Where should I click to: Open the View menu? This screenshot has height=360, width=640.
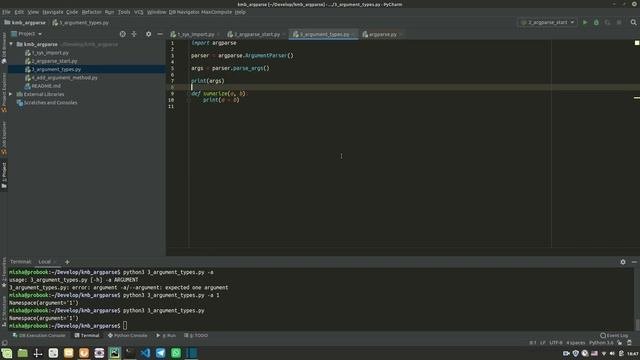pyautogui.click(x=33, y=12)
